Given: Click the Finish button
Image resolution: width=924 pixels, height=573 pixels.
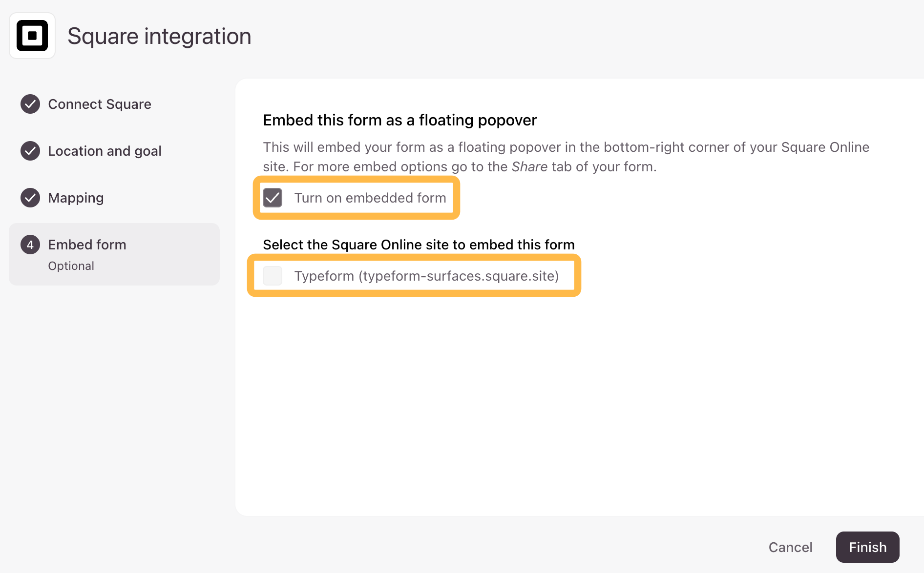Looking at the screenshot, I should 868,547.
